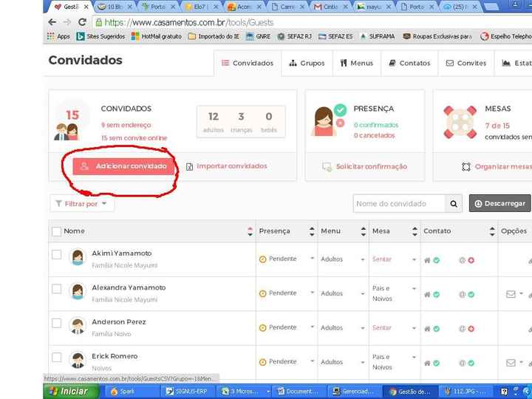The image size is (532, 399).
Task: Click the bride illustration in Presença card
Action: (324, 121)
